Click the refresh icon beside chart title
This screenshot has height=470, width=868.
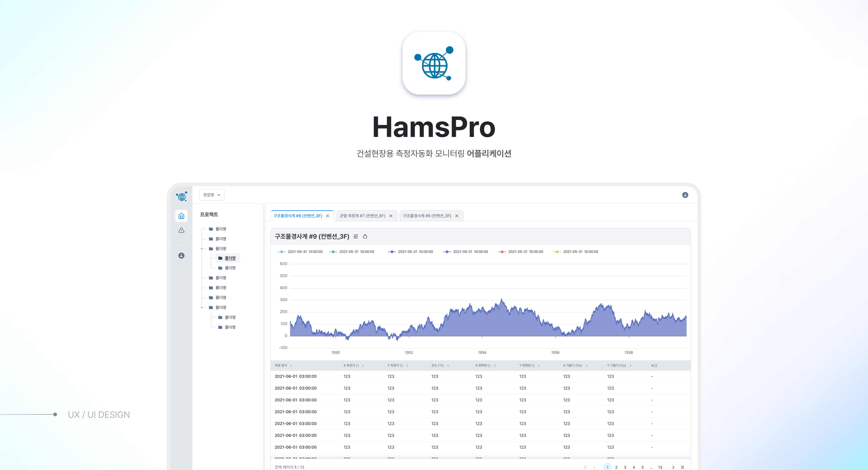click(x=365, y=237)
